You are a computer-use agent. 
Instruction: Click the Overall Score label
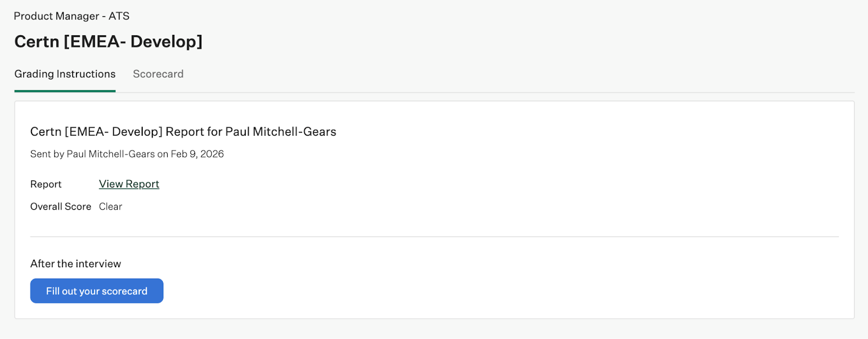click(x=61, y=206)
